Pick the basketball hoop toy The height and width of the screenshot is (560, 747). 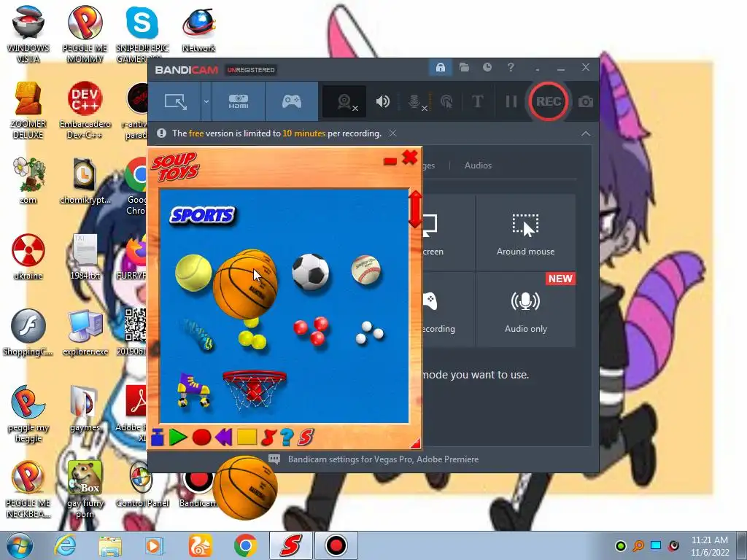tap(255, 389)
